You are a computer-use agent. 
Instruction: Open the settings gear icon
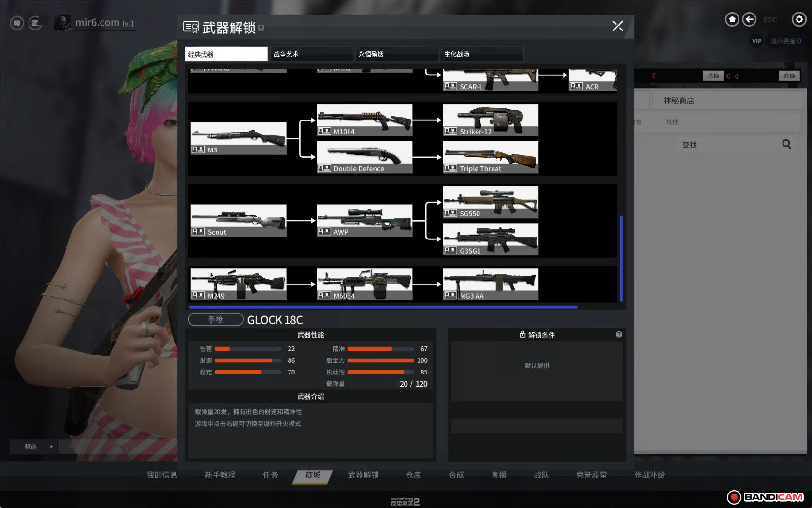(798, 19)
